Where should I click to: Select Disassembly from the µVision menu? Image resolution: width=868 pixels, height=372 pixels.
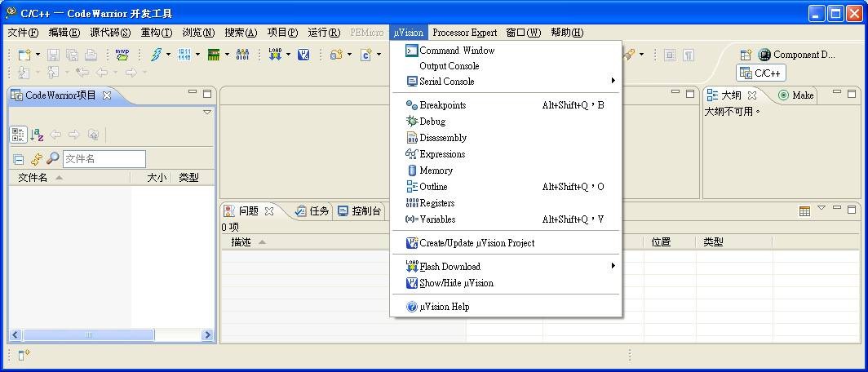pos(442,138)
